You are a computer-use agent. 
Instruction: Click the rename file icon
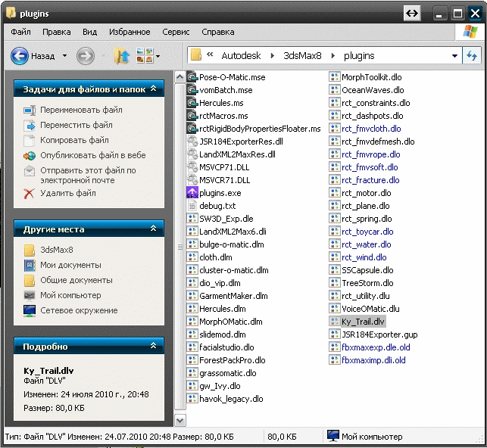click(x=30, y=110)
